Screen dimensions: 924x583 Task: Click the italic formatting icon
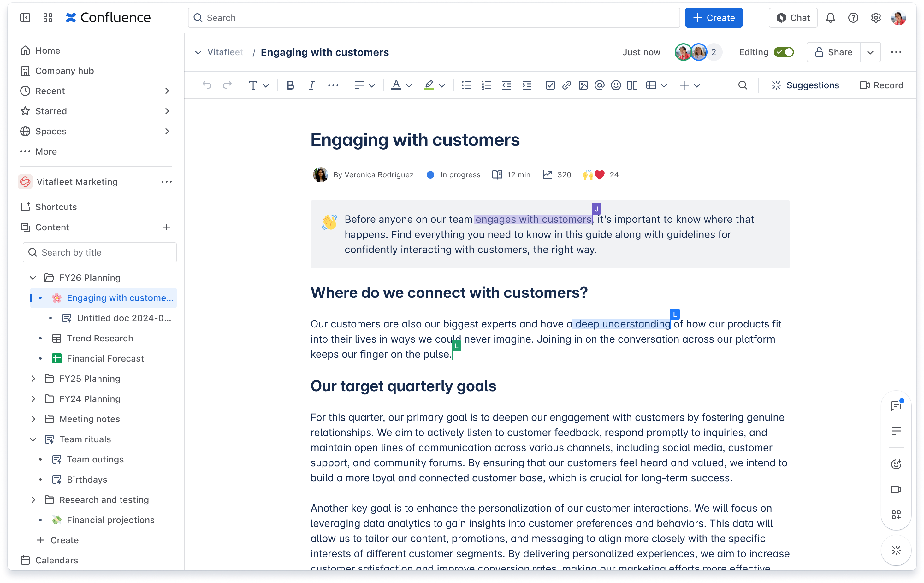pyautogui.click(x=311, y=85)
